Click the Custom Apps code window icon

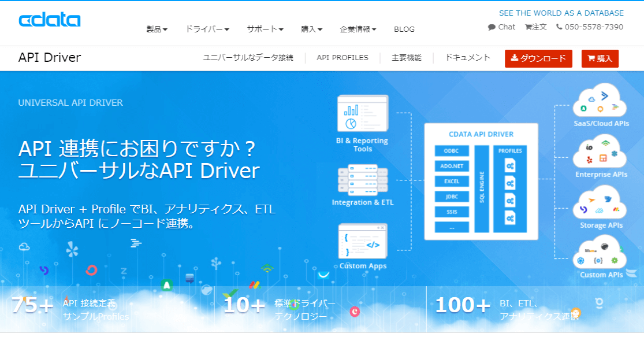pyautogui.click(x=363, y=241)
